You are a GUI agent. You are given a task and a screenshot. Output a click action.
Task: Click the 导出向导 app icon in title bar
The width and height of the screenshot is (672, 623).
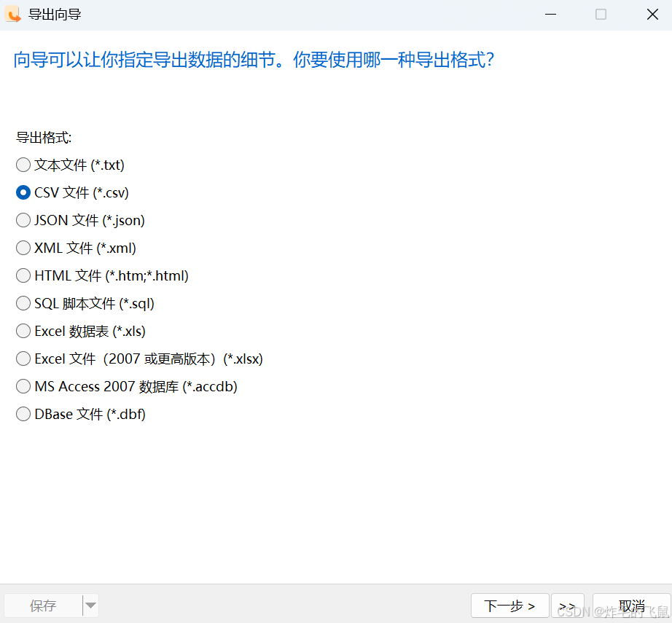(x=13, y=14)
